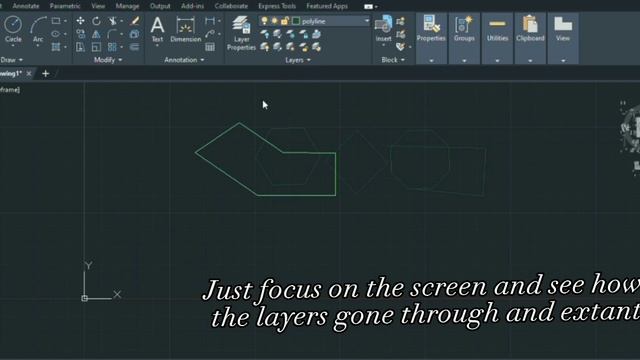The width and height of the screenshot is (640, 360).
Task: Select the Copy tool in Modify panel
Action: tap(80, 34)
